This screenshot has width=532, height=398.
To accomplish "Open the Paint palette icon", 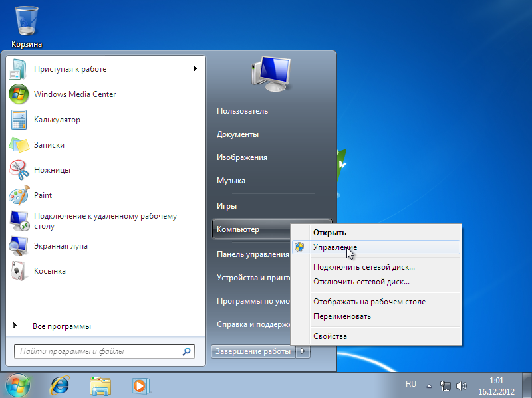I will (x=19, y=195).
